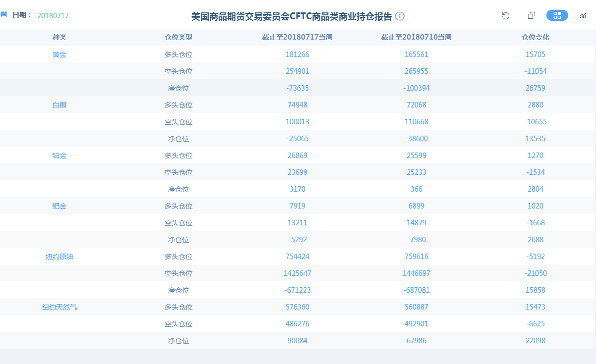
Task: Switch to the chart view icon
Action: coord(583,16)
